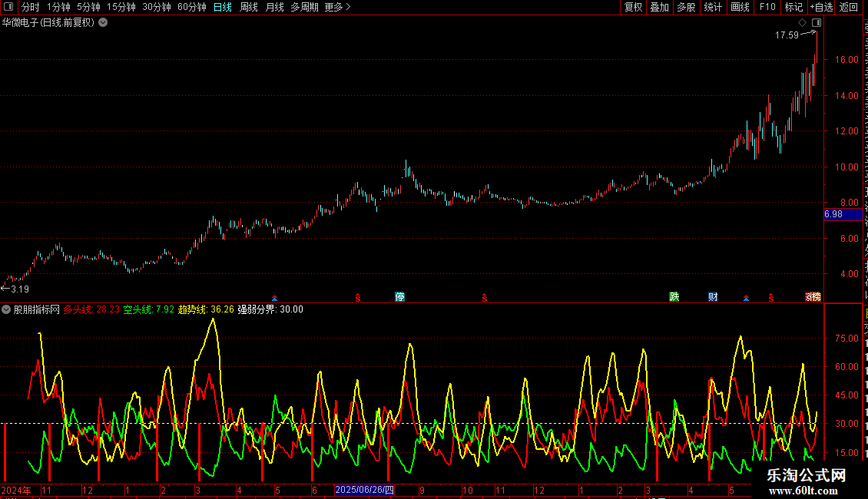This screenshot has width=868, height=499.
Task: Click the 10.00 price axis label
Action: click(847, 167)
